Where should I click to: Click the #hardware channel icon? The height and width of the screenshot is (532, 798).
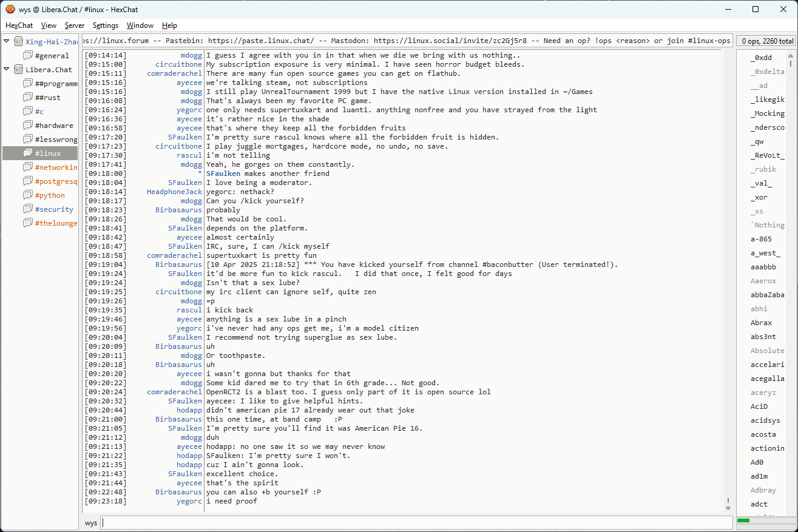click(x=28, y=126)
